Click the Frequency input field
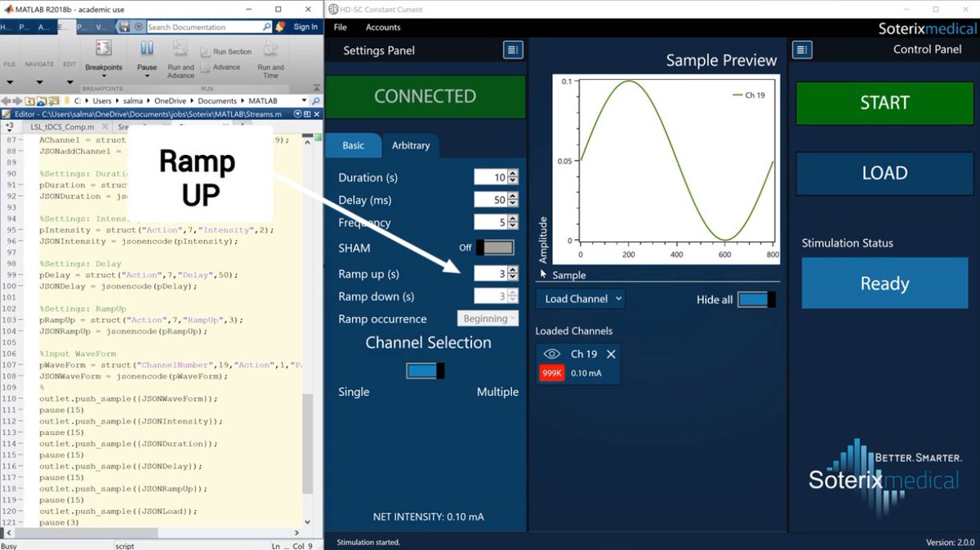Screen dimensions: 980x550 pos(491,223)
